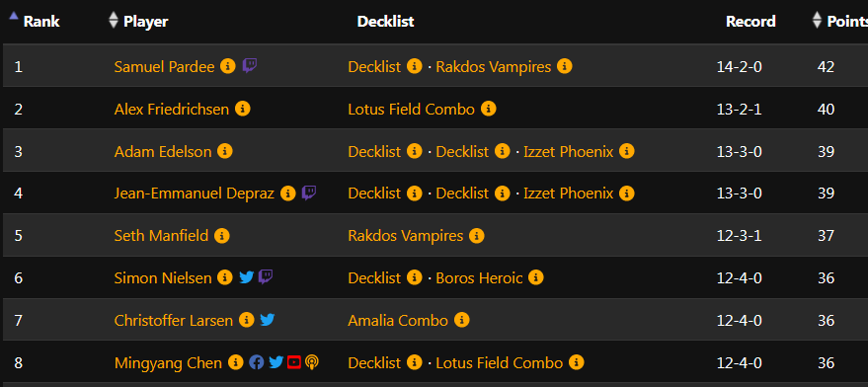Click Mingyang Chen's podcast icon
The image size is (868, 387).
[312, 362]
